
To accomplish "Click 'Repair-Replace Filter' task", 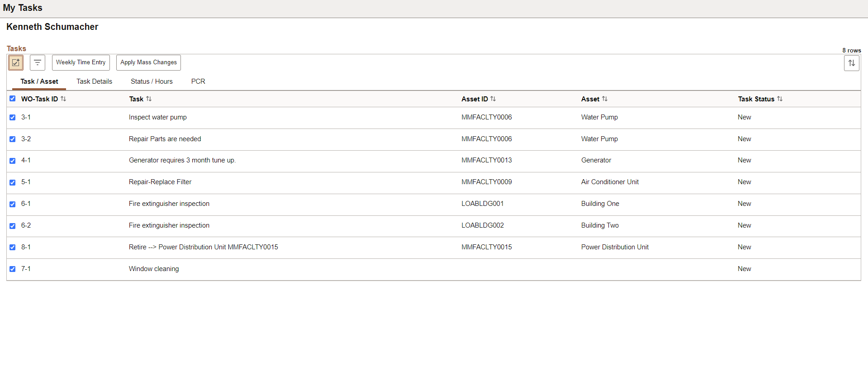I will tap(160, 182).
